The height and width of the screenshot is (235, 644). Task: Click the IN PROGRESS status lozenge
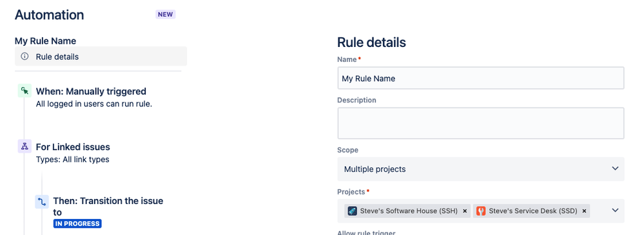(77, 223)
